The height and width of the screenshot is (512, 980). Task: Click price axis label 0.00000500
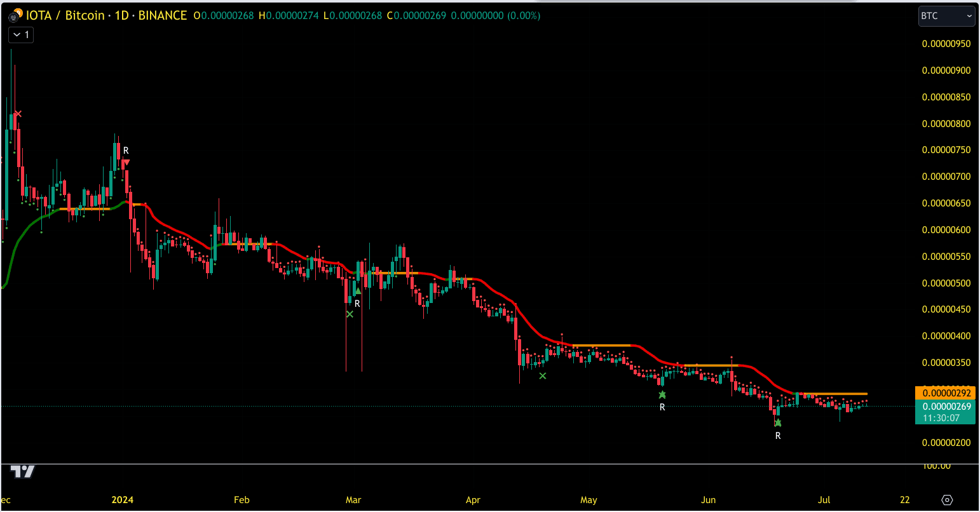pos(946,283)
